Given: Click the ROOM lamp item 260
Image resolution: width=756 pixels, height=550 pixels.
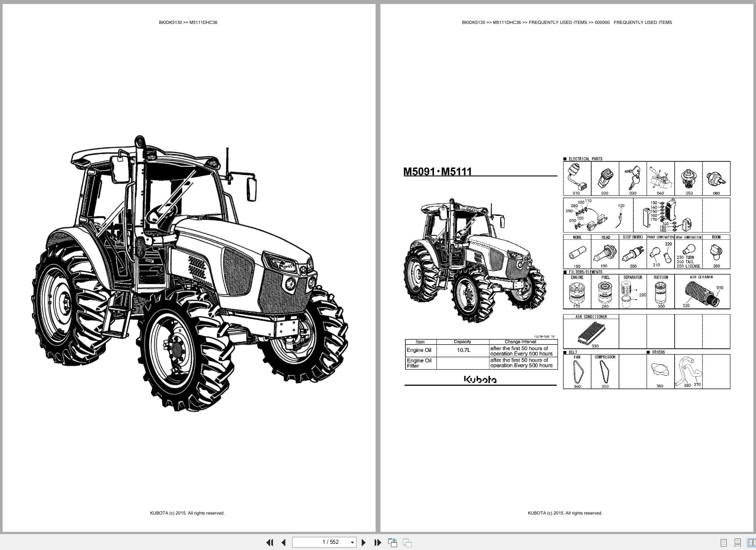Looking at the screenshot, I should point(716,254).
